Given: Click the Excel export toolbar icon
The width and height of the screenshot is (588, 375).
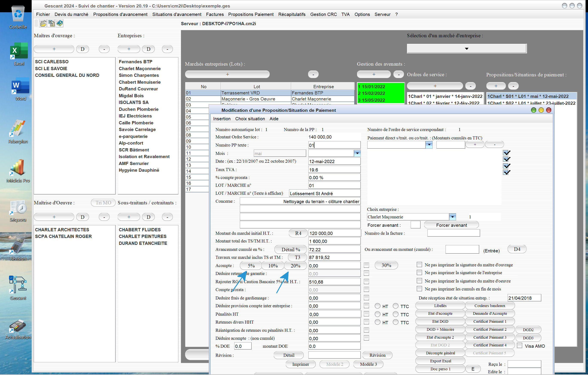Looking at the screenshot, I should (x=51, y=23).
